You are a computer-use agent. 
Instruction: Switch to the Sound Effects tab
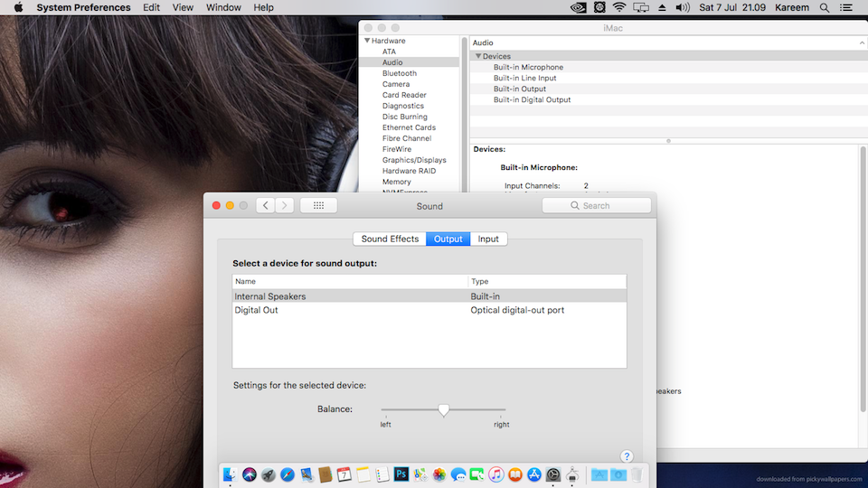(390, 239)
